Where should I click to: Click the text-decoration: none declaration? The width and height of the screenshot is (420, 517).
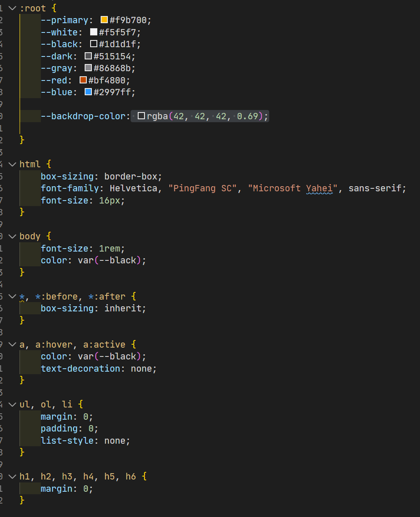point(99,369)
